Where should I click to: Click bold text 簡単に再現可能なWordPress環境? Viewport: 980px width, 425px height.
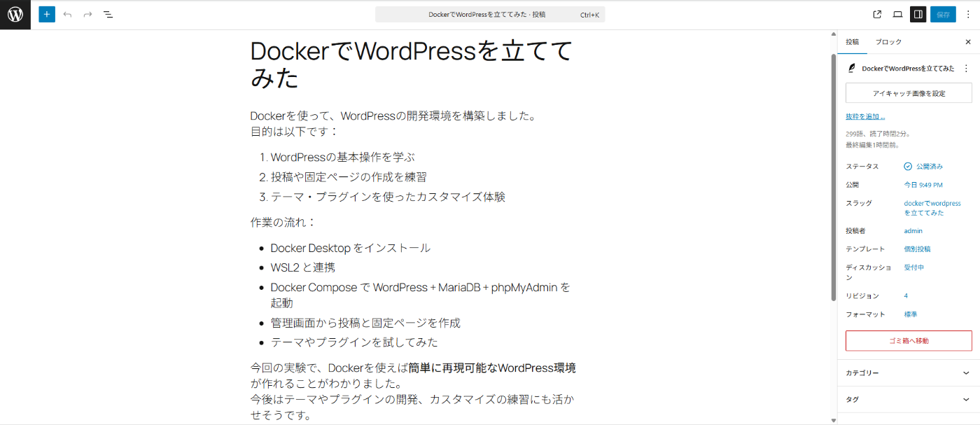coord(492,368)
